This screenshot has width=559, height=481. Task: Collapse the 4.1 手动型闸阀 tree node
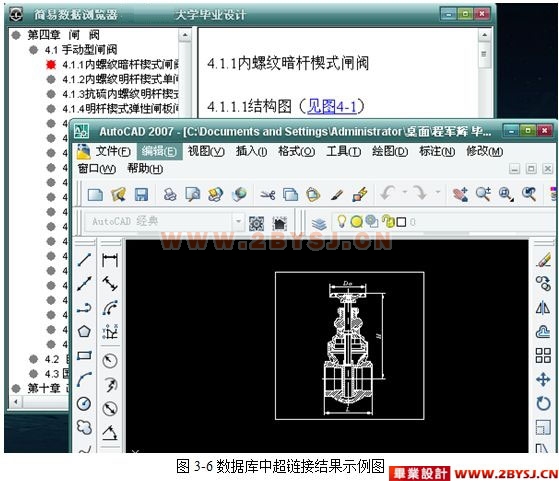tap(34, 50)
